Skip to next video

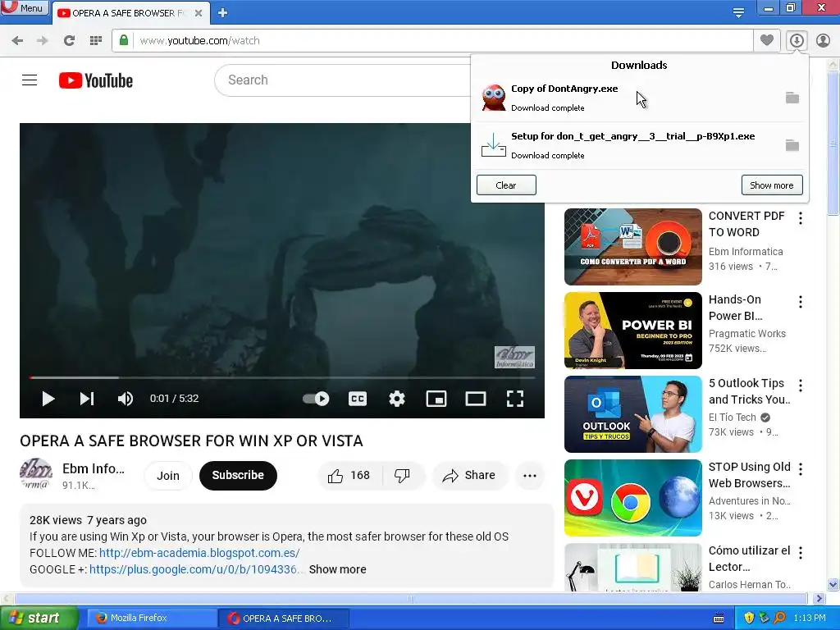[x=87, y=399]
